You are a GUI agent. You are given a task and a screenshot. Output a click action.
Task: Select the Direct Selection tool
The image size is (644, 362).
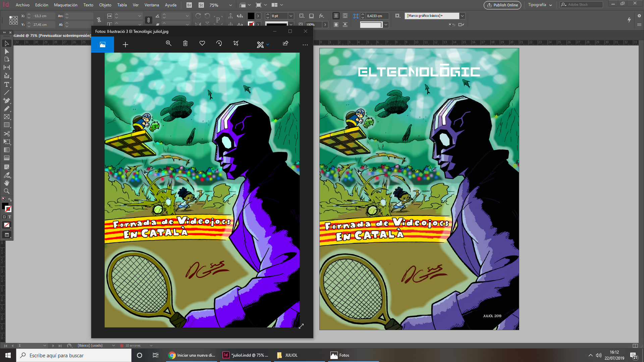coord(7,52)
